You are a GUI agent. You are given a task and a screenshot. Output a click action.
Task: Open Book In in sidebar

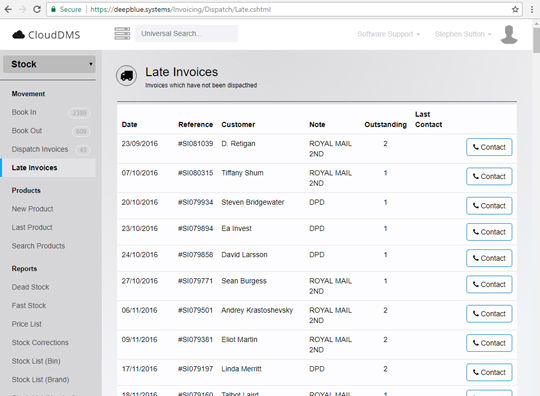(24, 112)
